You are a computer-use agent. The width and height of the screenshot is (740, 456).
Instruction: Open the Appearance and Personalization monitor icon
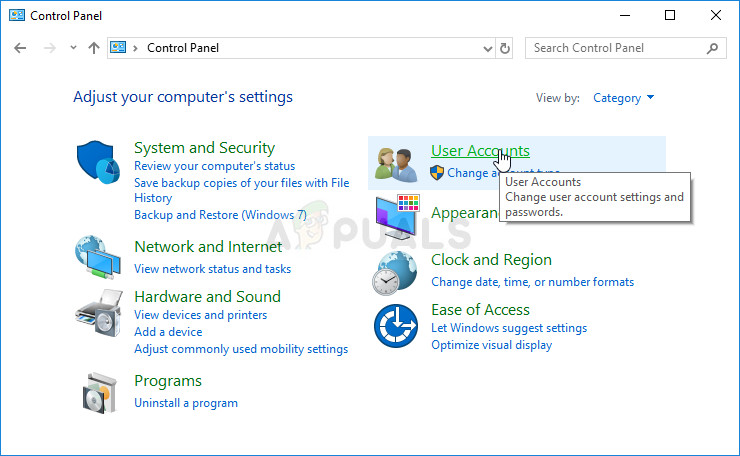click(397, 217)
